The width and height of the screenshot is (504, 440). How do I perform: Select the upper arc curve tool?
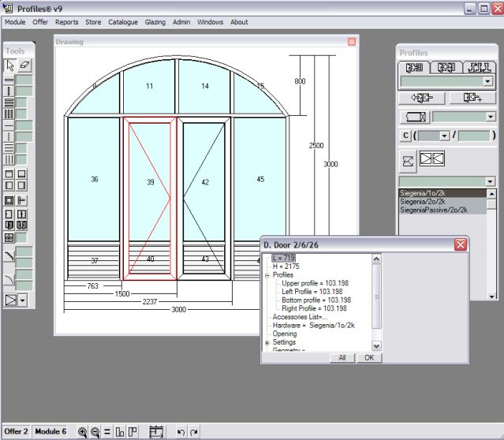click(x=9, y=256)
